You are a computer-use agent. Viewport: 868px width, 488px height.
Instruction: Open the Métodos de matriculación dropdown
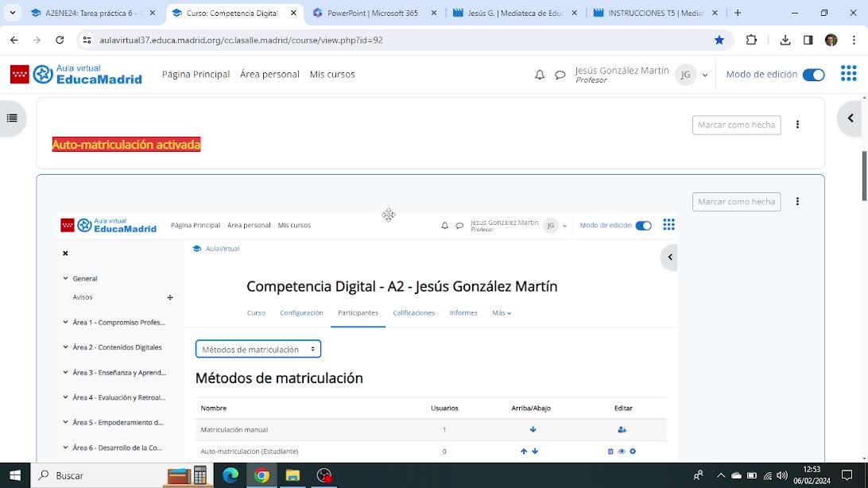tap(258, 349)
